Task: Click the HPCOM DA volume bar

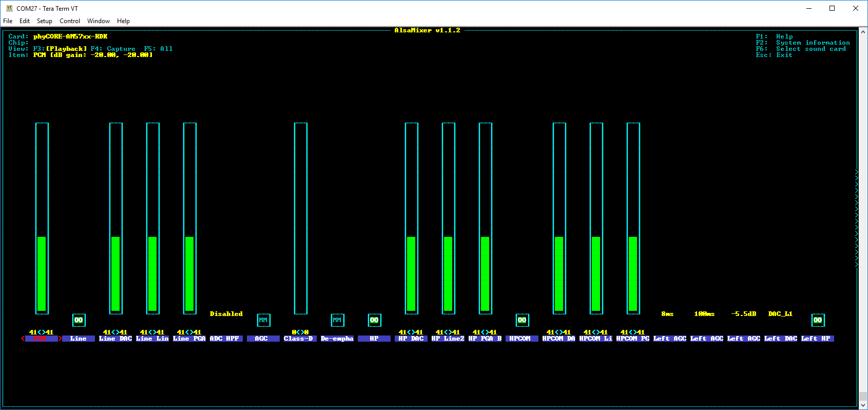Action: coord(560,218)
